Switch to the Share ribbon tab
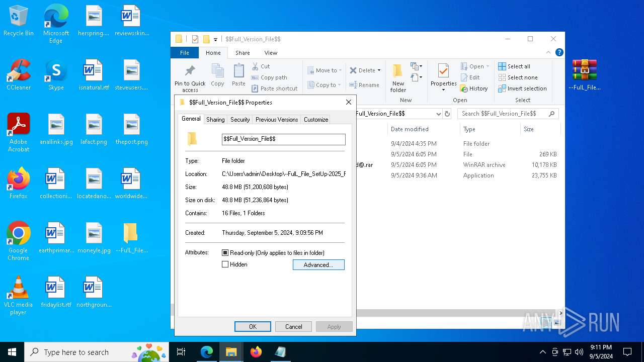The width and height of the screenshot is (644, 362). pyautogui.click(x=243, y=53)
